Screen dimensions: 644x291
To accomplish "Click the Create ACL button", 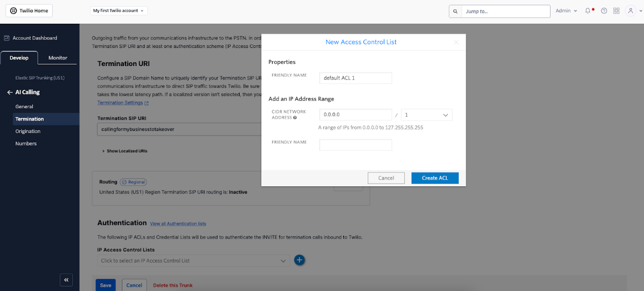I will (x=435, y=178).
